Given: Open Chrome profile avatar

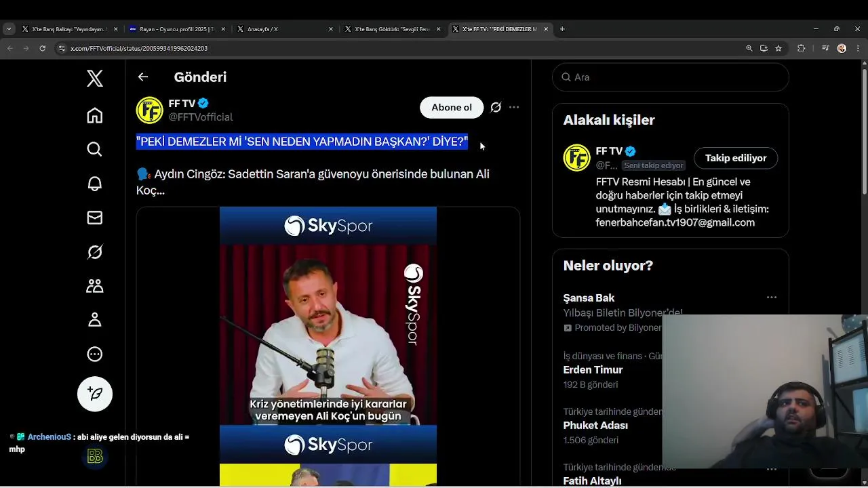Looking at the screenshot, I should pos(842,48).
